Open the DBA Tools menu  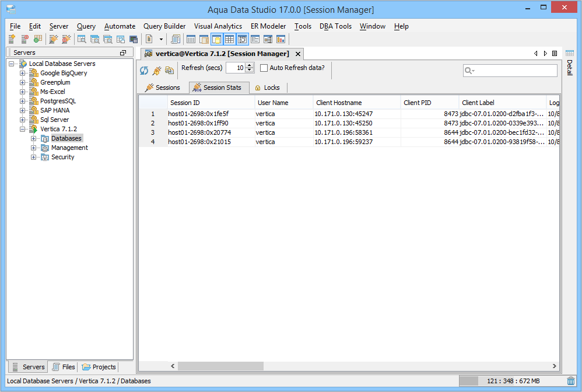coord(335,26)
